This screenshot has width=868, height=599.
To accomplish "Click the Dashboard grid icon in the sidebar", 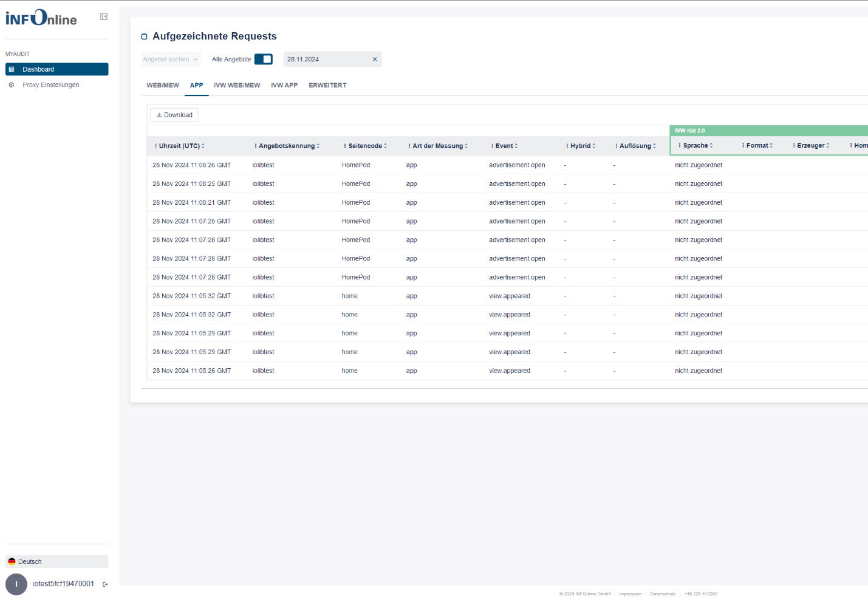I will tap(12, 69).
